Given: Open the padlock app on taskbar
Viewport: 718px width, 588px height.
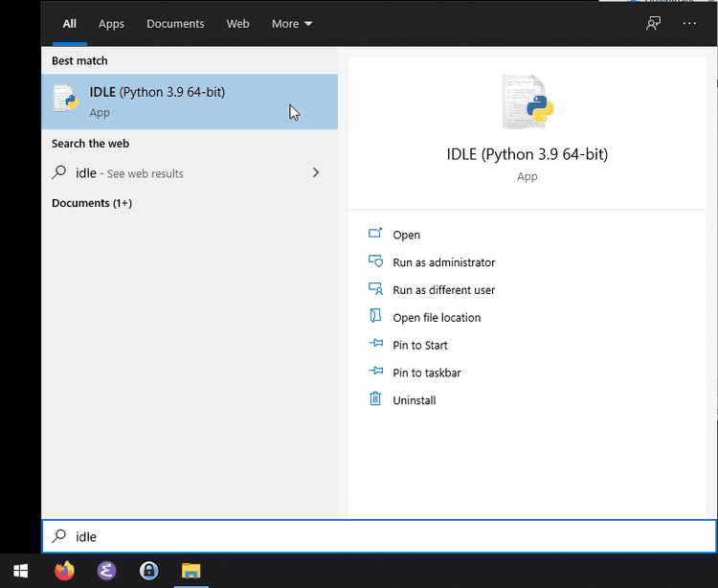Looking at the screenshot, I should 149,571.
